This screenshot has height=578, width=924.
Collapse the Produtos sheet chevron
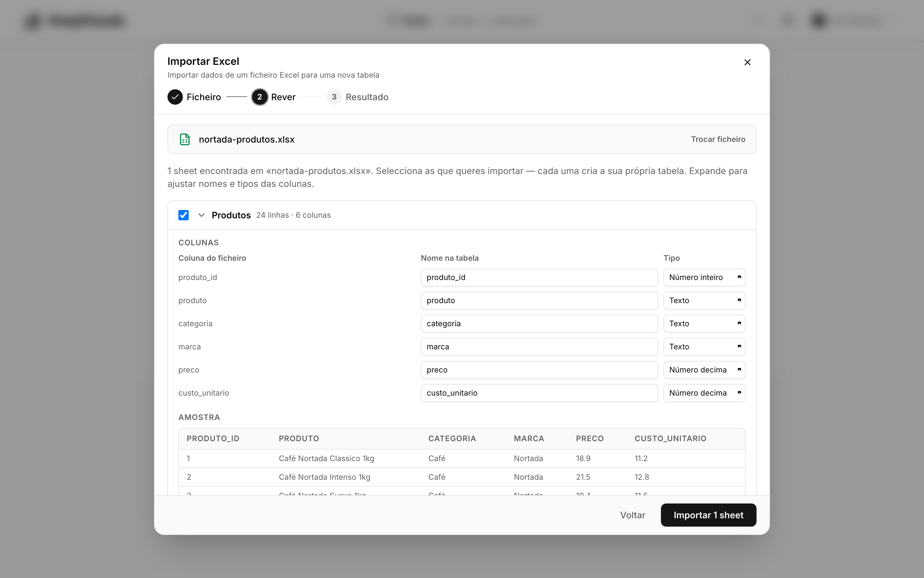coord(201,215)
